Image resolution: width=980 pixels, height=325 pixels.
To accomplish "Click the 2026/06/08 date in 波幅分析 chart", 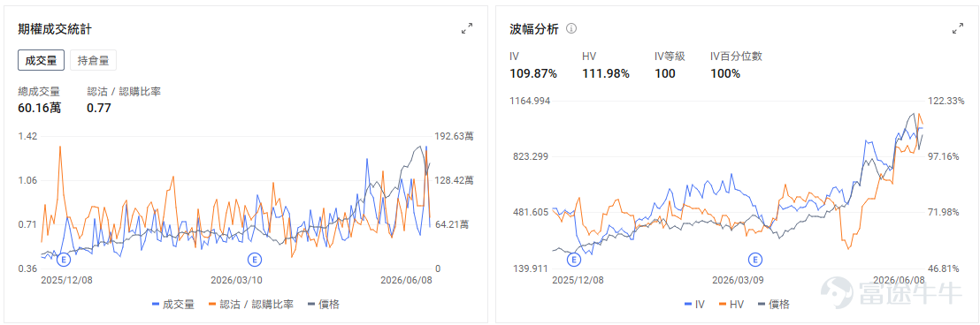I will pos(898,280).
